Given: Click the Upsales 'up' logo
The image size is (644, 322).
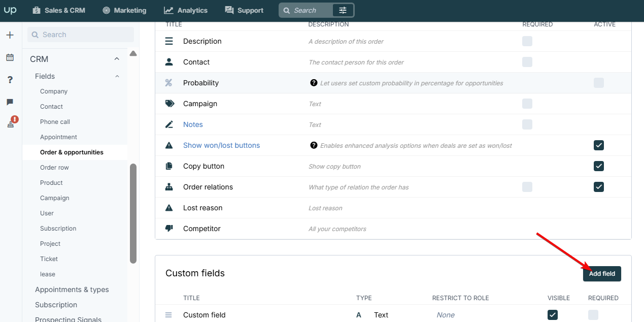Looking at the screenshot, I should [x=10, y=10].
